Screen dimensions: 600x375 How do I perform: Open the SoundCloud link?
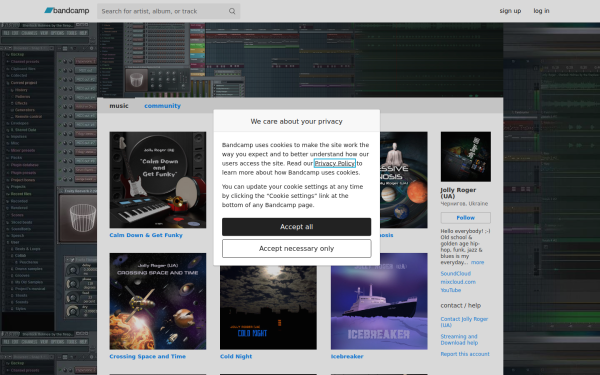point(455,274)
